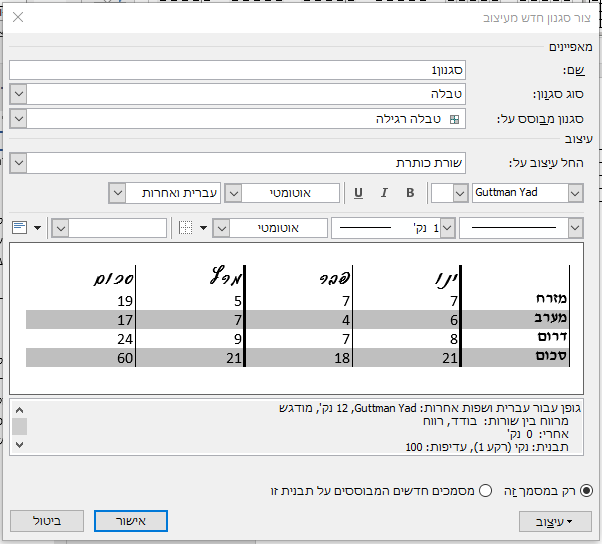
Task: Click the 'אחרי: 0 נק' description line
Action: 538,434
